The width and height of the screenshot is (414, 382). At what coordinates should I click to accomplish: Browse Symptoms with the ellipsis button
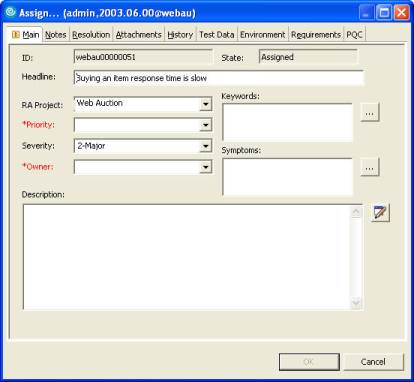(369, 168)
